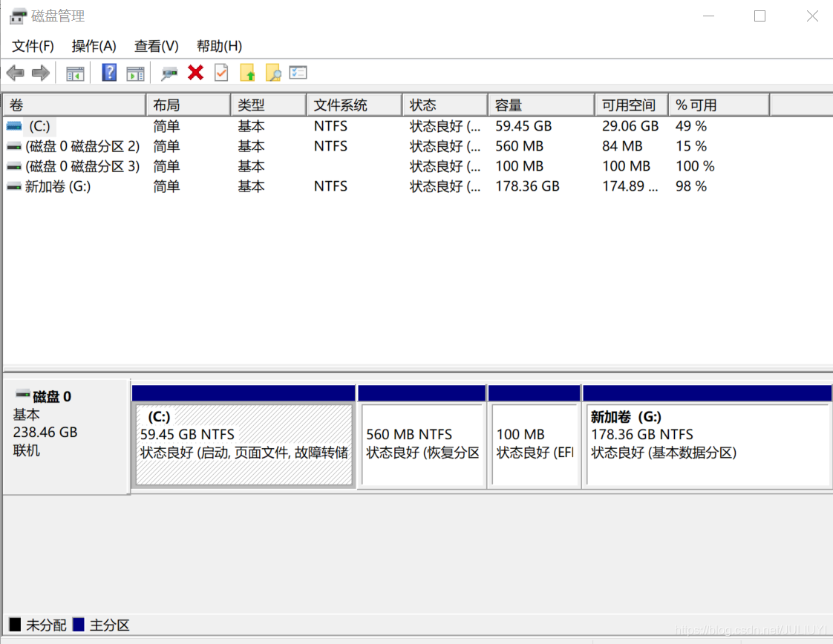Viewport: 833px width, 644px height.
Task: Click the blue 主分区 legend swatch
Action: pos(79,625)
